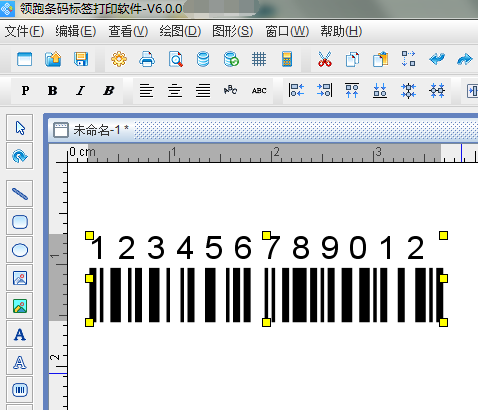Undo the last action
Viewport: 479px width, 410px height.
point(437,59)
